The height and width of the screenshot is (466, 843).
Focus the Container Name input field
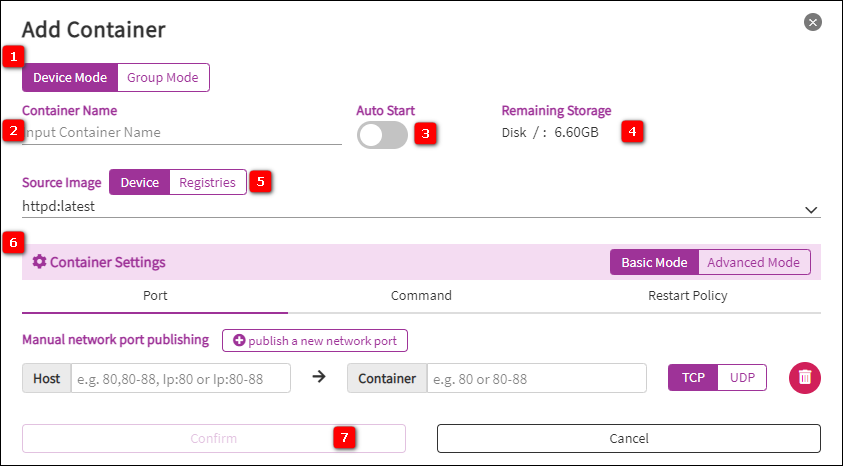(x=182, y=132)
